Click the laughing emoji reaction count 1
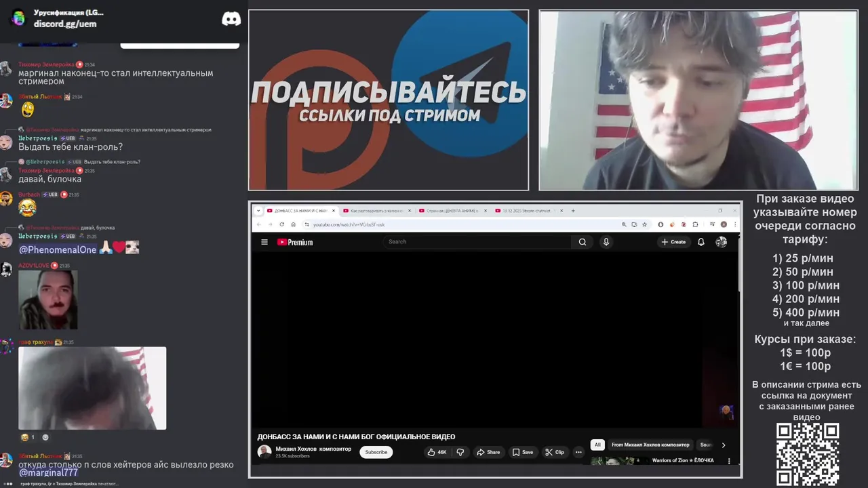The height and width of the screenshot is (488, 868). click(28, 438)
